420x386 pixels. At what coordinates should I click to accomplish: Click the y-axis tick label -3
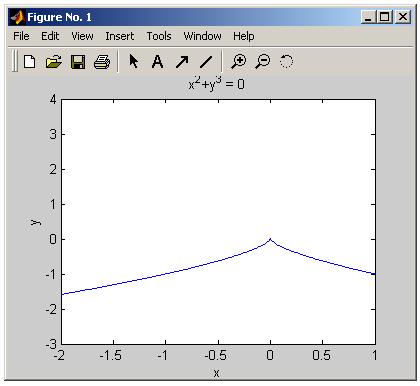(51, 344)
